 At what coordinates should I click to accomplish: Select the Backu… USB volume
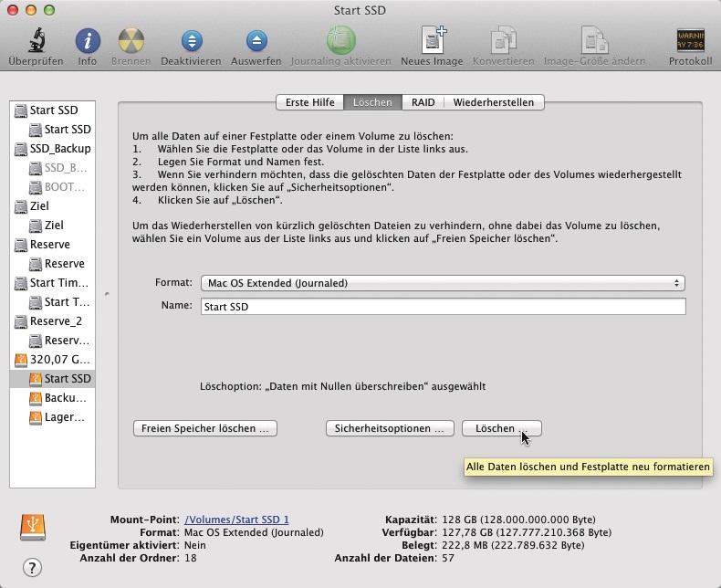point(52,398)
